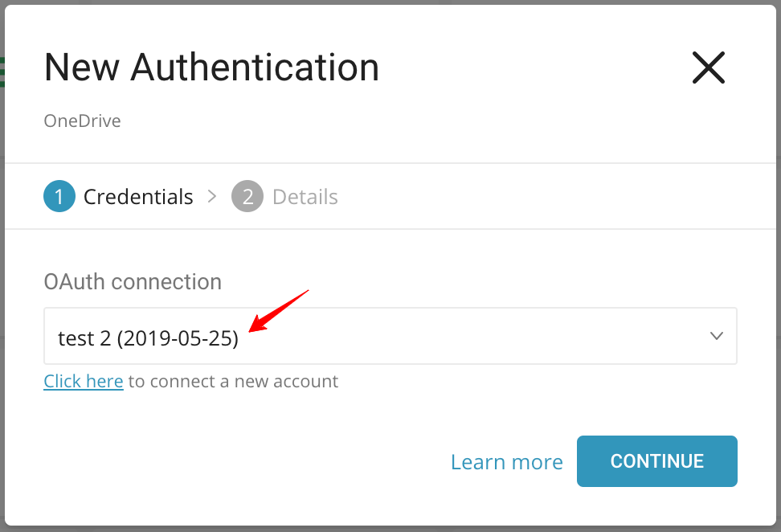Click the OneDrive subtitle text
This screenshot has width=781, height=532.
tap(82, 121)
